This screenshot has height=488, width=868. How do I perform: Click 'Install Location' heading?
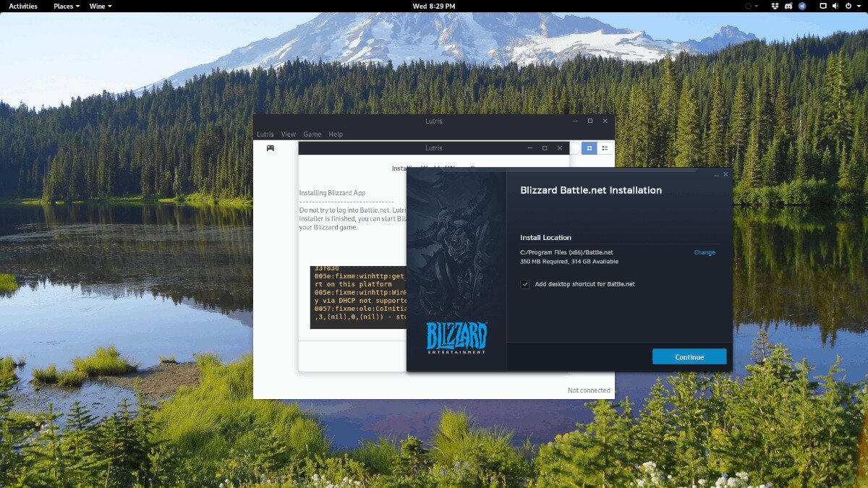[x=545, y=238]
